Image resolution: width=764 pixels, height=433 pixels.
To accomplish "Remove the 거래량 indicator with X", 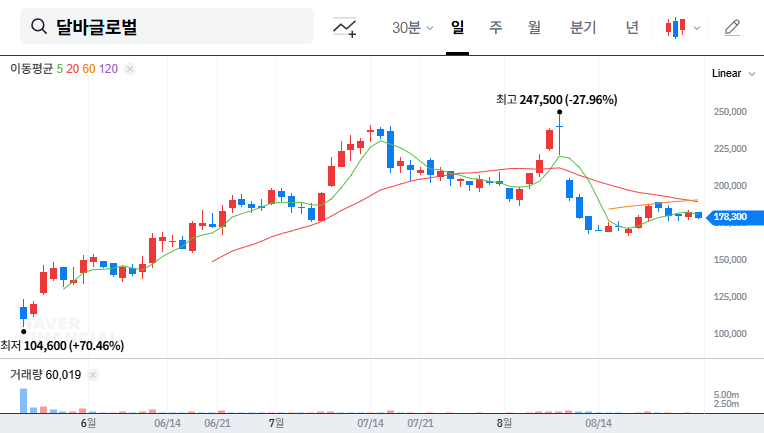I will (x=93, y=375).
